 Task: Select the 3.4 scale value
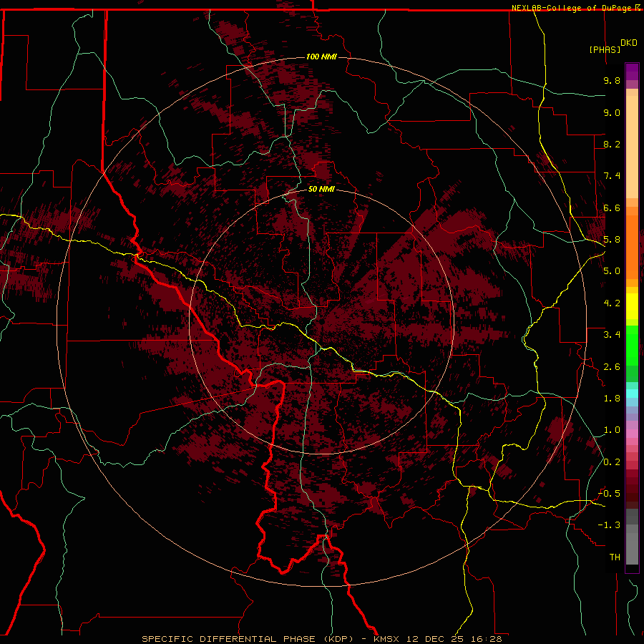point(612,335)
